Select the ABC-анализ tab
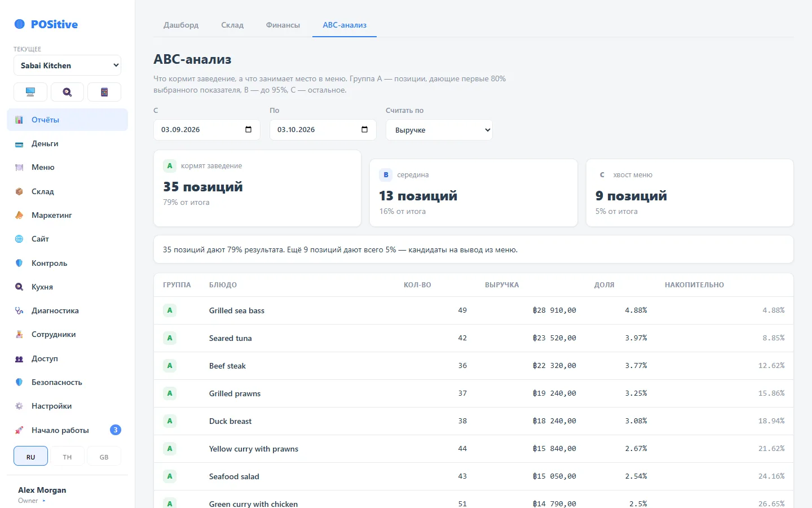The height and width of the screenshot is (508, 812). (x=345, y=25)
